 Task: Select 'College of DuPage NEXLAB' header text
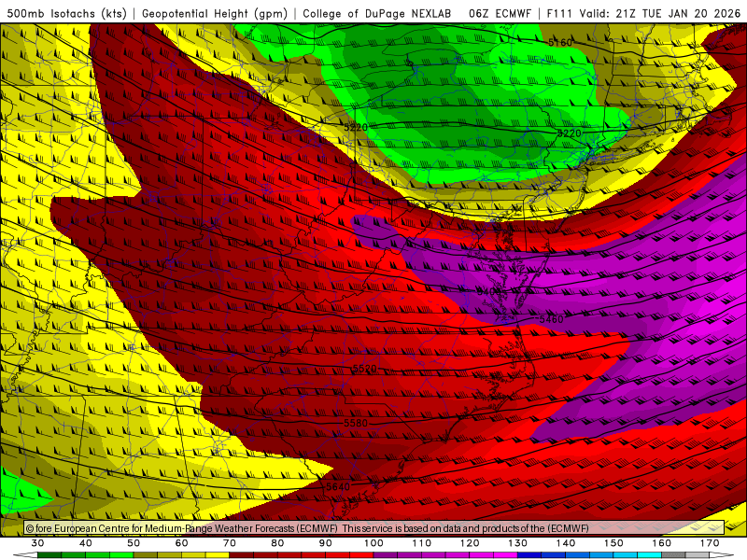pos(377,13)
